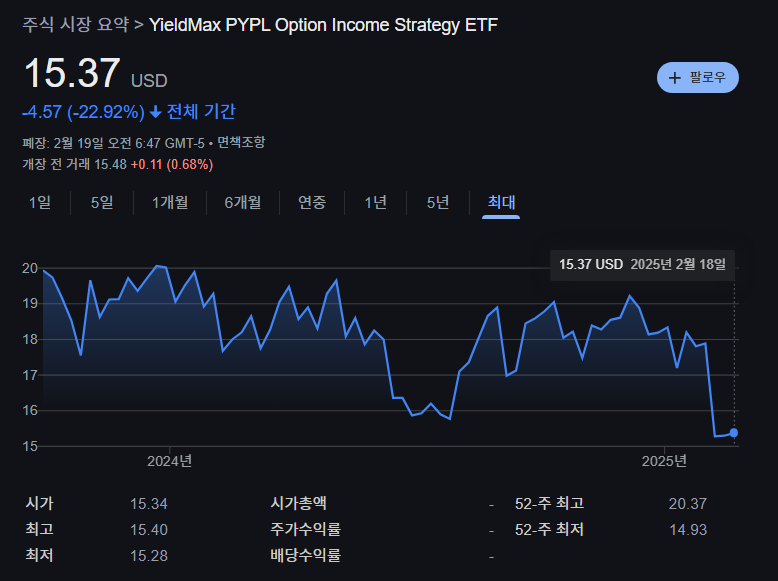Click the 팔로우 follow button
The width and height of the screenshot is (778, 581).
(697, 77)
